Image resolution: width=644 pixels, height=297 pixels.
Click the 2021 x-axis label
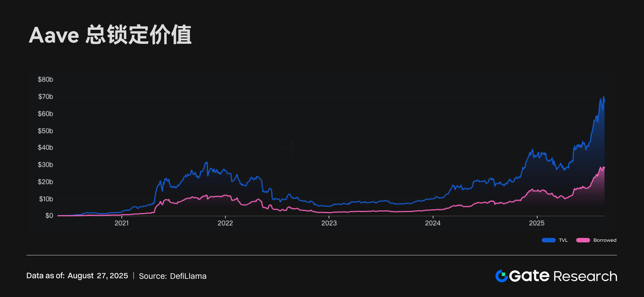[122, 223]
